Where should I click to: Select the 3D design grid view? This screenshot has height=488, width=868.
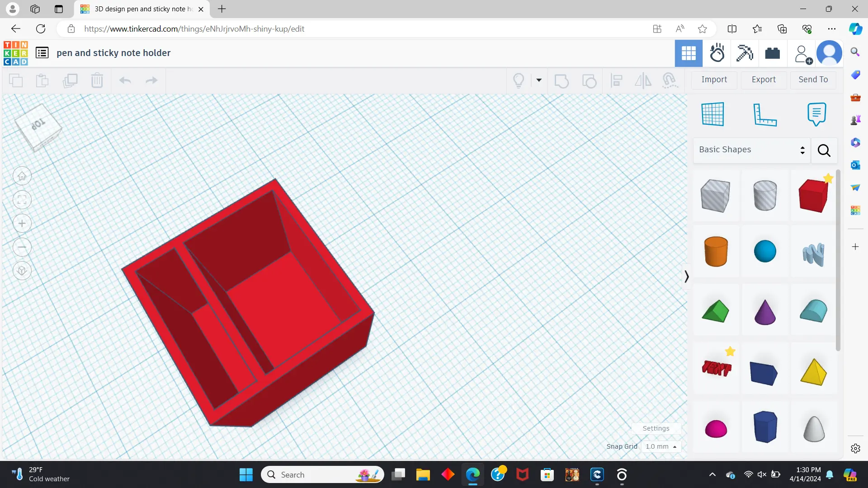[689, 53]
